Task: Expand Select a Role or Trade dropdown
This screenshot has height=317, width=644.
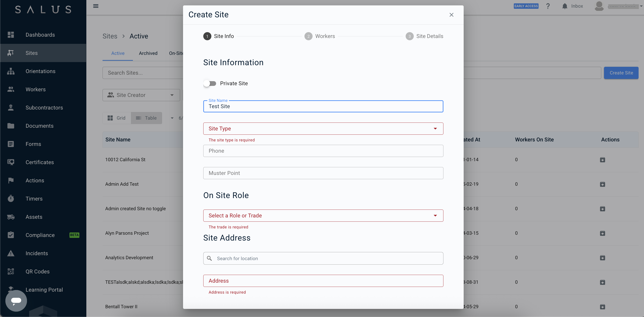Action: [x=323, y=216]
